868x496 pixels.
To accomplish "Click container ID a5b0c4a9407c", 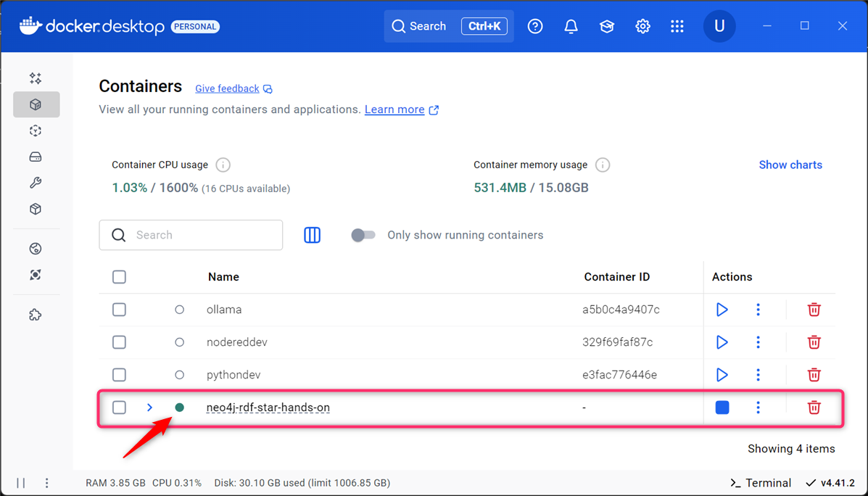I will coord(621,310).
